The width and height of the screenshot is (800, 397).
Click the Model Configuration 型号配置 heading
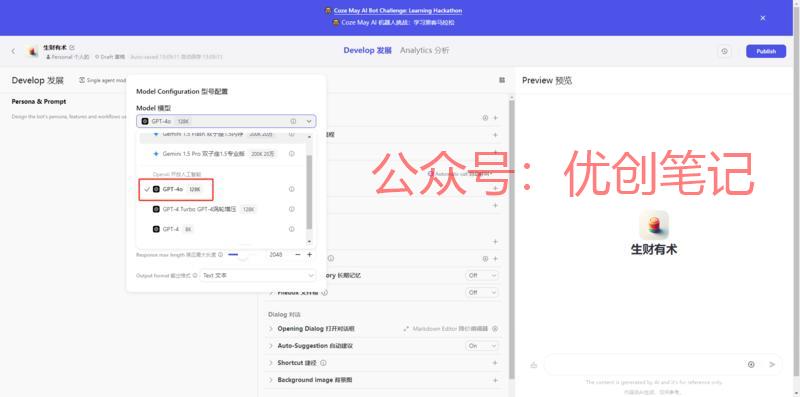[182, 92]
